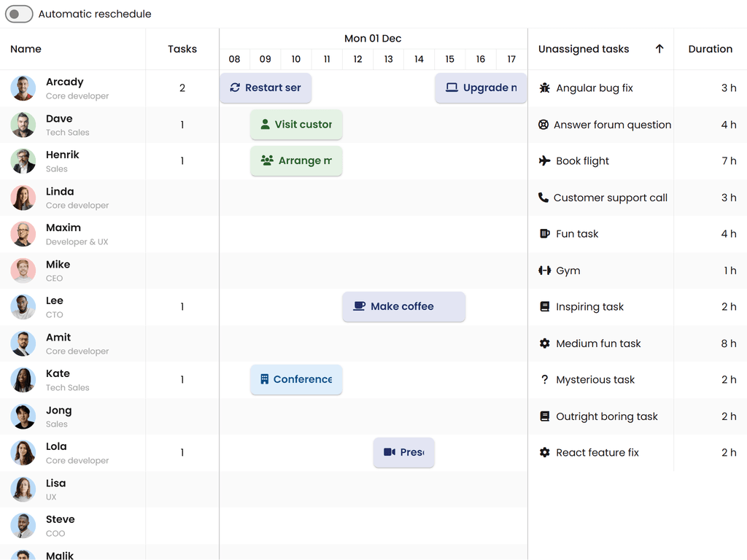Image resolution: width=747 pixels, height=560 pixels.
Task: Click the Duration column header
Action: click(x=710, y=49)
